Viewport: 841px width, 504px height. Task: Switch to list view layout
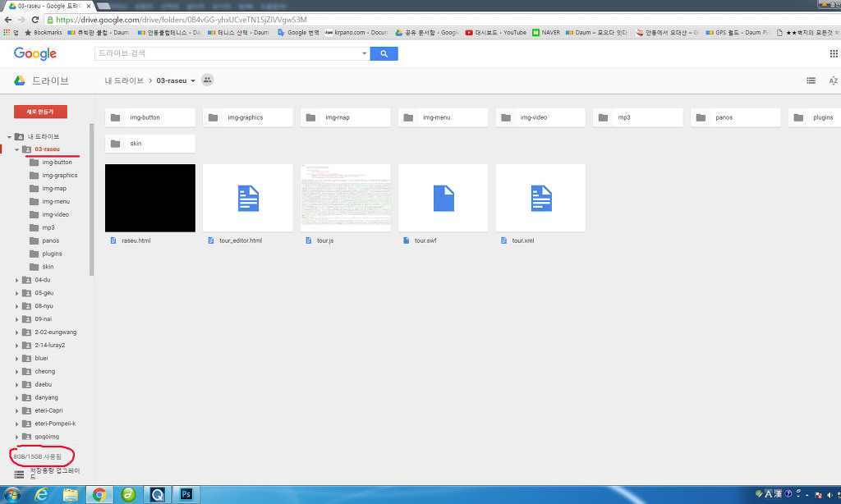pos(811,80)
